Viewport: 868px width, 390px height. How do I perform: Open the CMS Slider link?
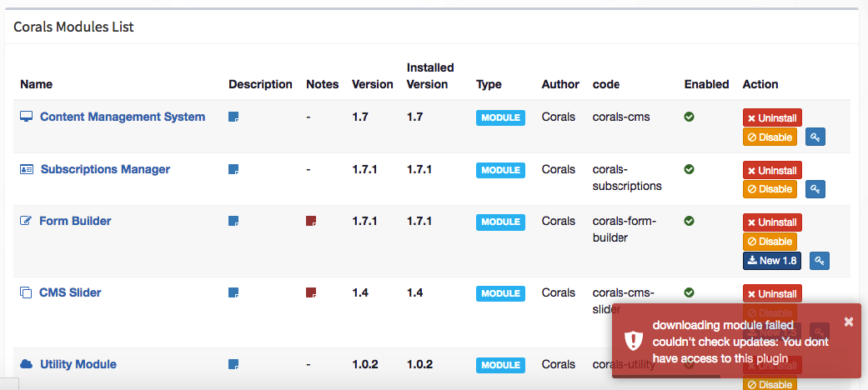(70, 292)
